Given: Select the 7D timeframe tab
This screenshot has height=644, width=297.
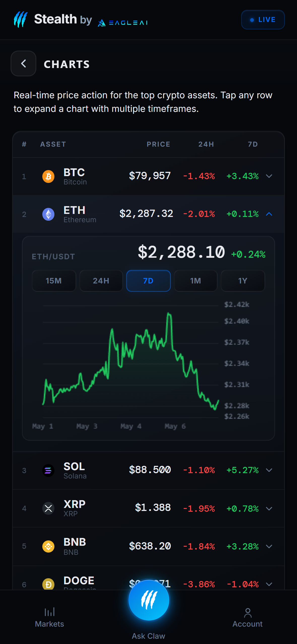Looking at the screenshot, I should click(x=148, y=281).
